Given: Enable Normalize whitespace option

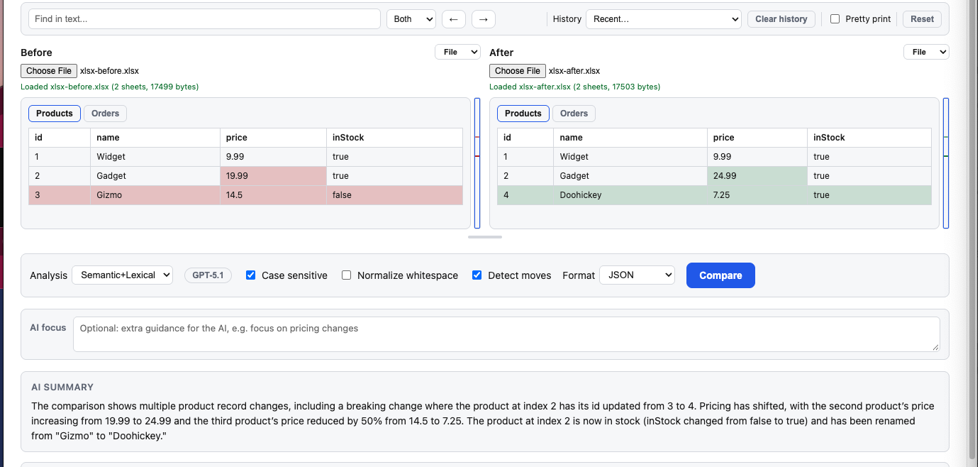Looking at the screenshot, I should [346, 275].
